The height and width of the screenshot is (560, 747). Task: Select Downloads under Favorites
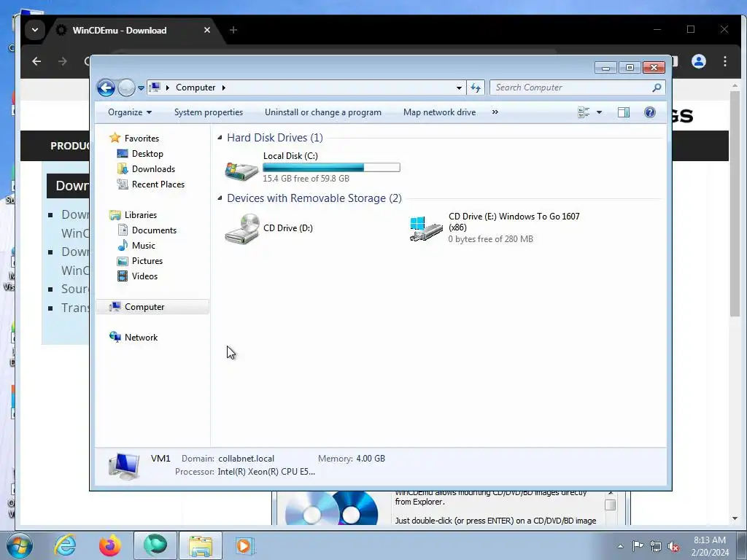pyautogui.click(x=153, y=169)
